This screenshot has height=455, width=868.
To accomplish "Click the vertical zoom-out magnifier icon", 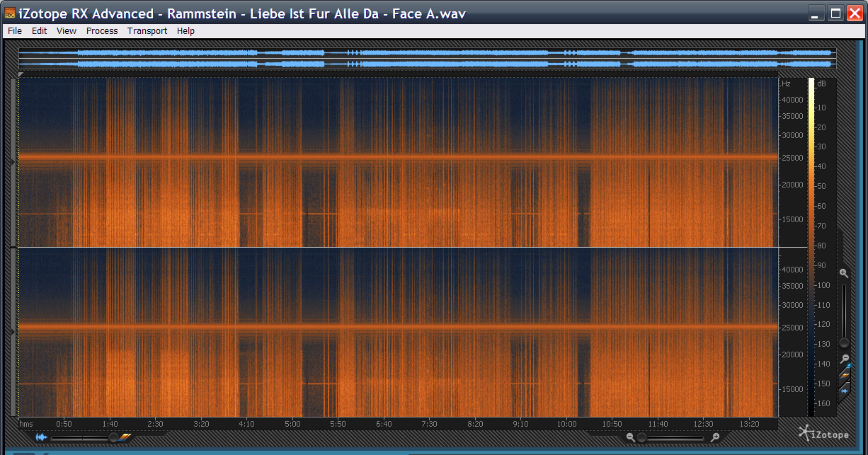I will coord(843,359).
